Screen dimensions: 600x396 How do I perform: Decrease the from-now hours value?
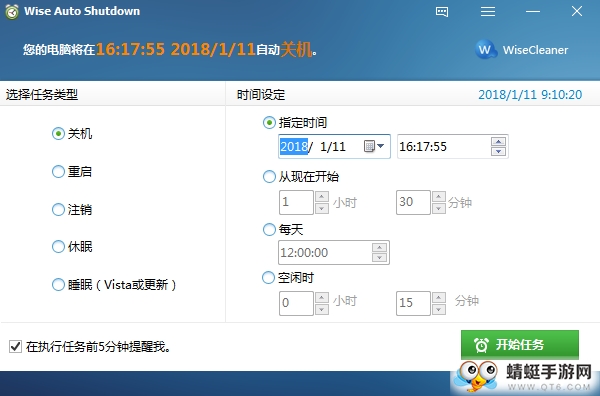[x=322, y=208]
